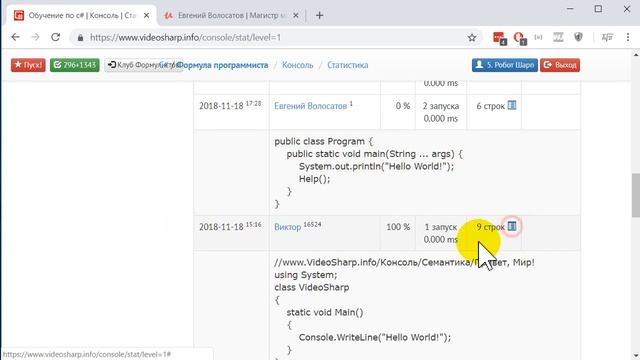
Task: Open the red extension icon with badge 4
Action: tap(499, 38)
